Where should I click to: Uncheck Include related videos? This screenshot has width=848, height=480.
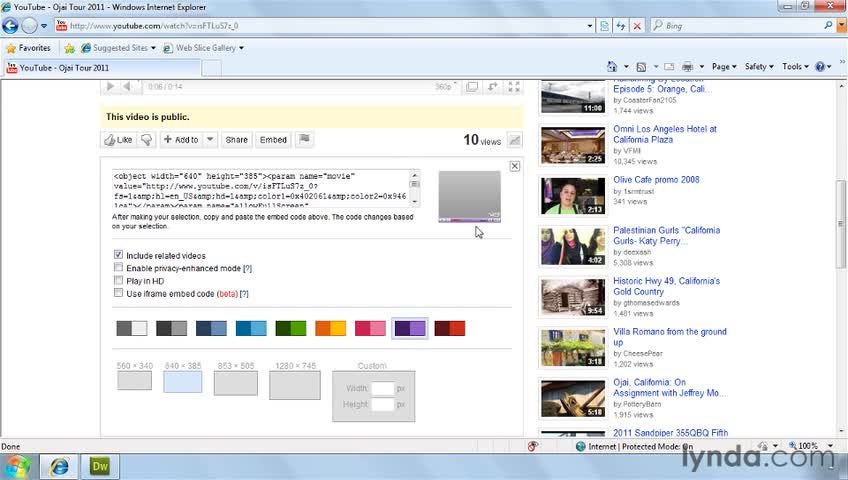[x=119, y=256]
